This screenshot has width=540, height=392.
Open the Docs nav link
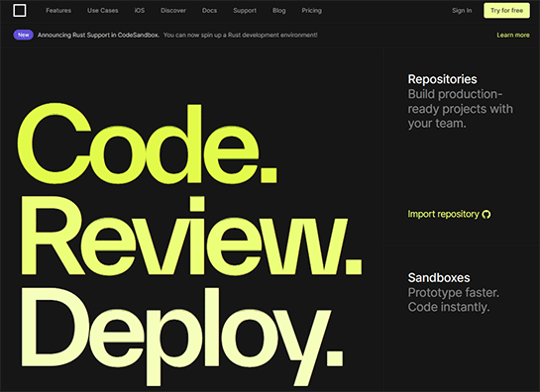click(209, 10)
